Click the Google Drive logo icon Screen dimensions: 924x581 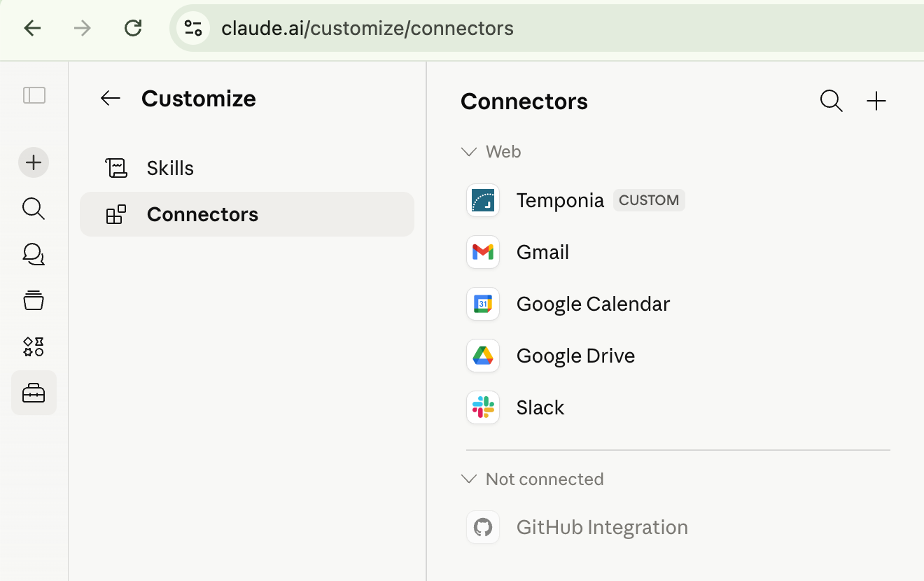(483, 356)
